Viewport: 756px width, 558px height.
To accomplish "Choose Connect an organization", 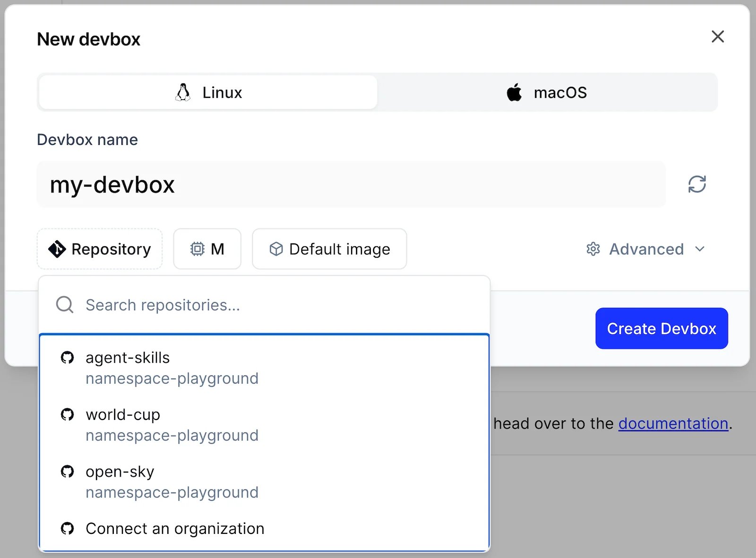I will coord(264,528).
